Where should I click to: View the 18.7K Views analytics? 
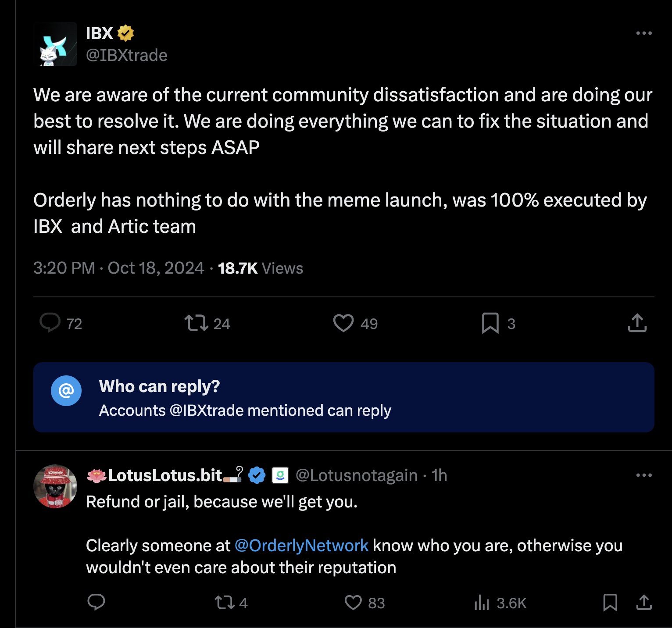click(260, 268)
